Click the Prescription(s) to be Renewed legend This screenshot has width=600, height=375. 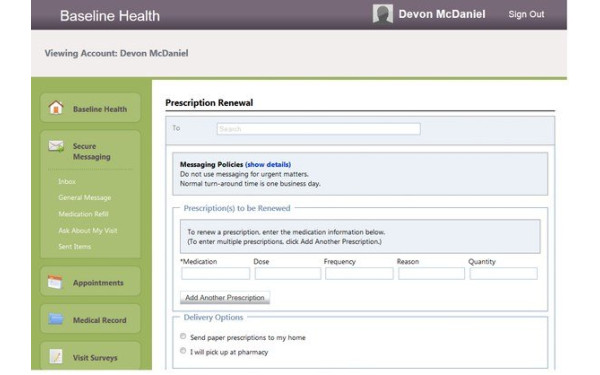tap(237, 208)
